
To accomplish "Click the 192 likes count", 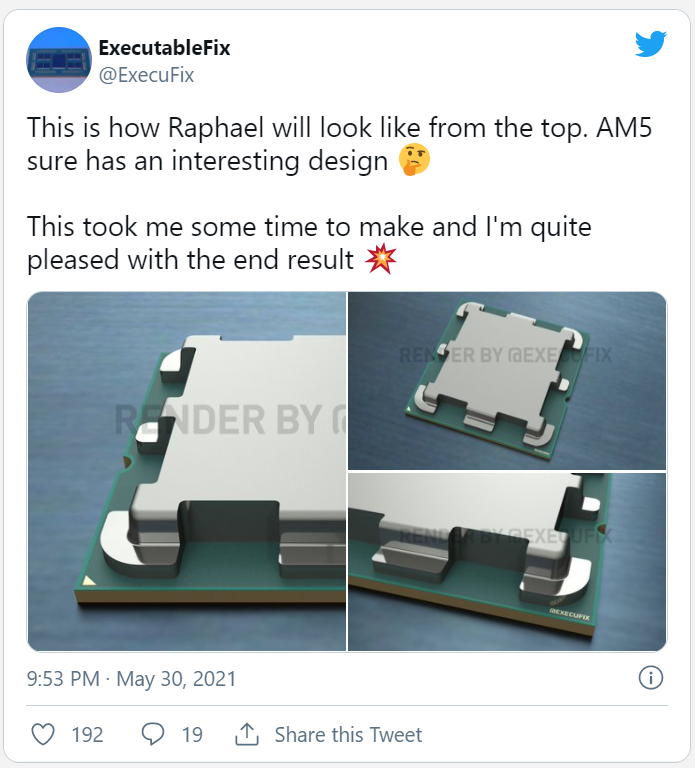I will [87, 735].
